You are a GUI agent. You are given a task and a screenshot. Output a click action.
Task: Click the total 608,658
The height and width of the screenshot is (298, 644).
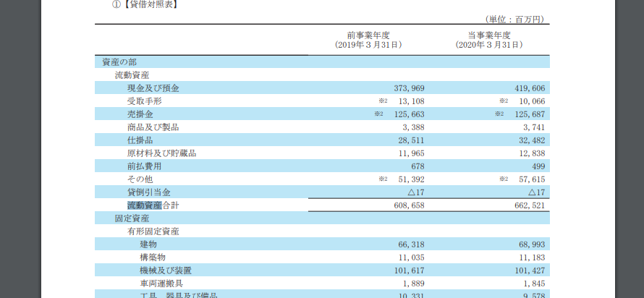[x=409, y=205]
